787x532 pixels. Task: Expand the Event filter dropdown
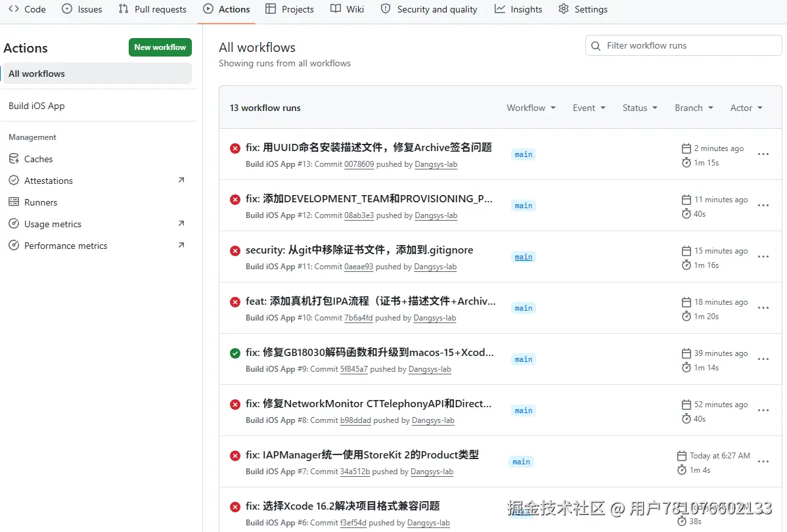(589, 108)
